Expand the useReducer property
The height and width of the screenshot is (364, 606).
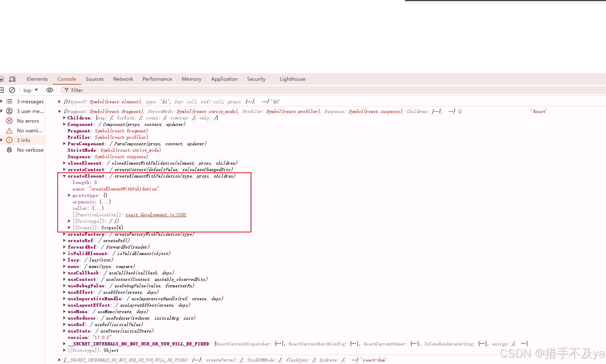pyautogui.click(x=65, y=318)
